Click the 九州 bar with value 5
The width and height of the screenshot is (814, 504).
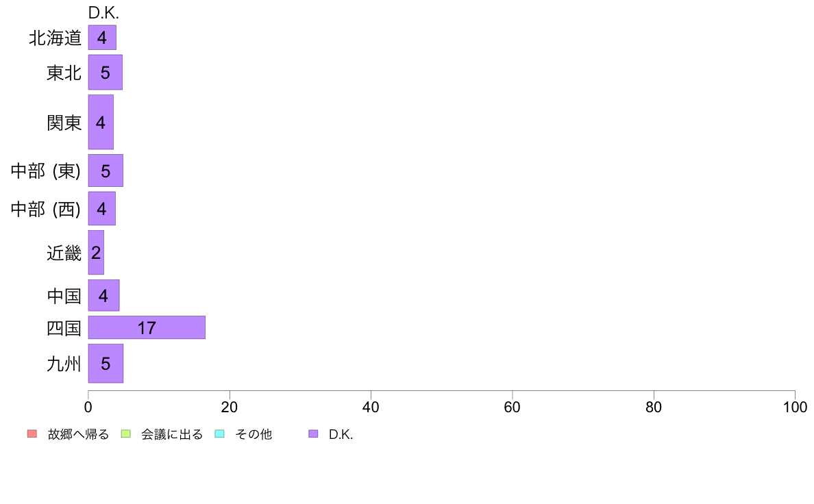106,364
